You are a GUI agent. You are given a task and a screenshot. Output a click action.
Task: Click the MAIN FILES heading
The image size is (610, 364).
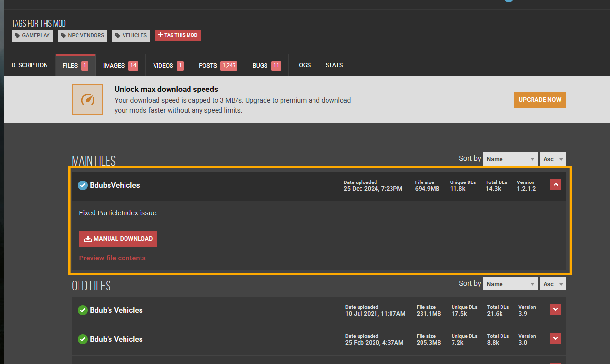tap(94, 161)
